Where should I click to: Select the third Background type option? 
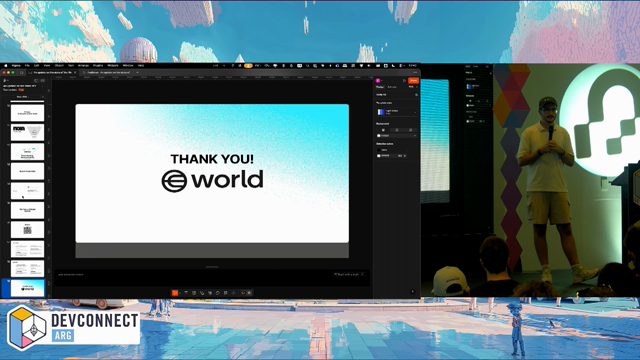pos(411,130)
